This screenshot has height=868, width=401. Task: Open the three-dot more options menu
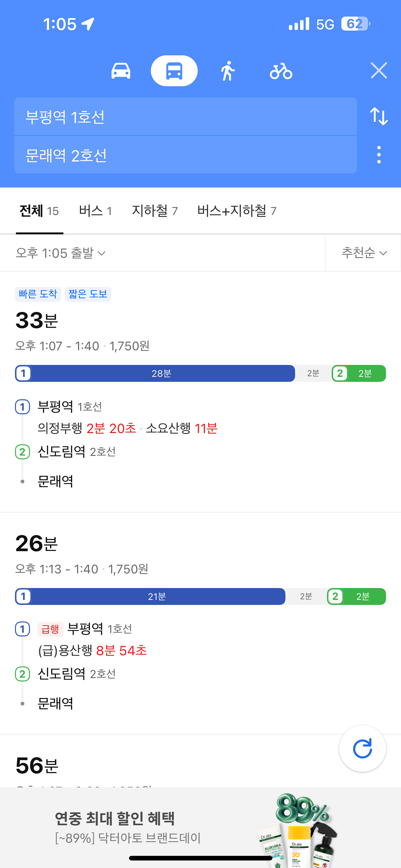point(379,155)
